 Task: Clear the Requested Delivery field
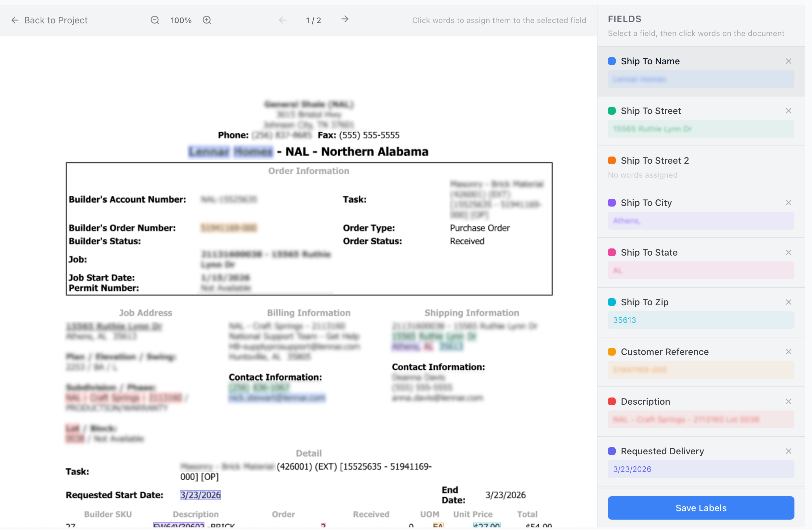click(789, 452)
